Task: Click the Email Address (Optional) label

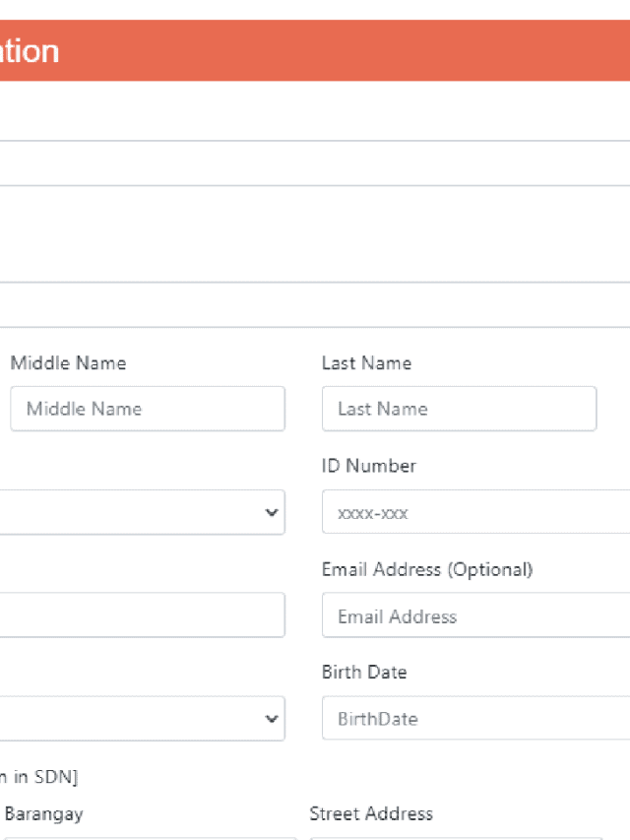Action: (x=426, y=569)
